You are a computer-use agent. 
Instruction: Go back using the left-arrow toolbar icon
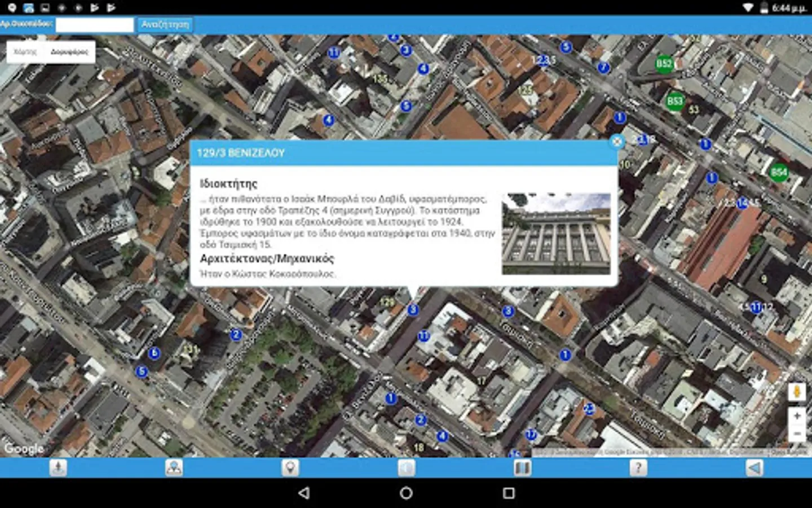tap(754, 467)
